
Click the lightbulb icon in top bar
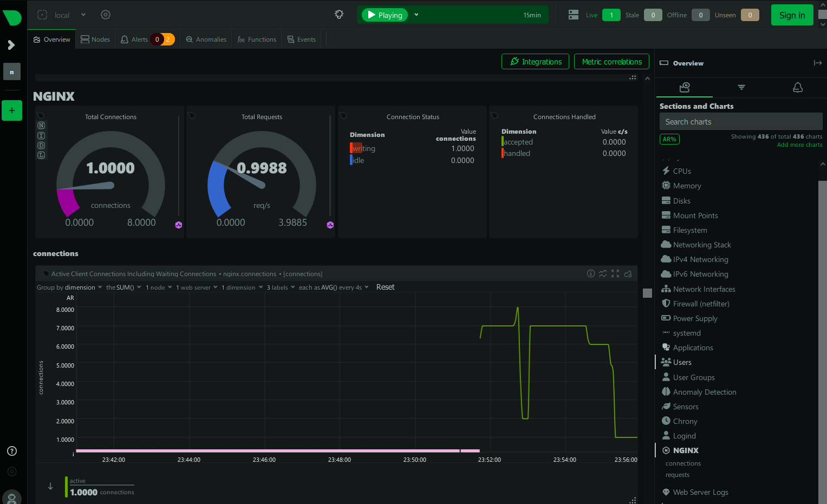tap(339, 15)
